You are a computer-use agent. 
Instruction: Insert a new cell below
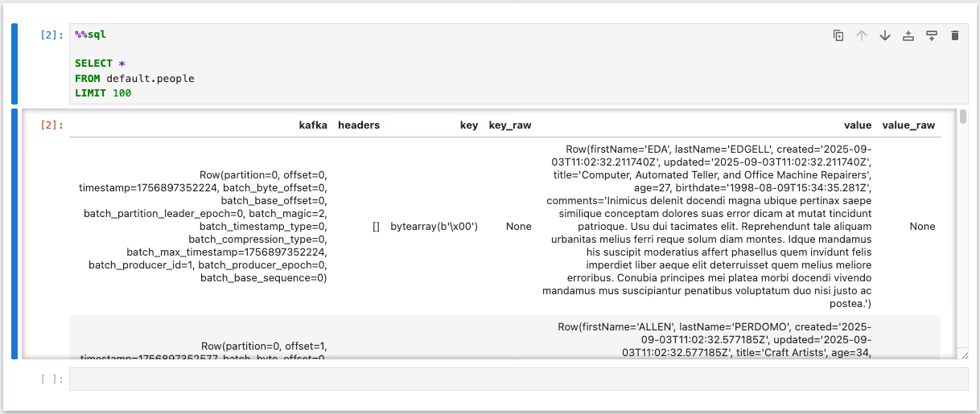(932, 35)
